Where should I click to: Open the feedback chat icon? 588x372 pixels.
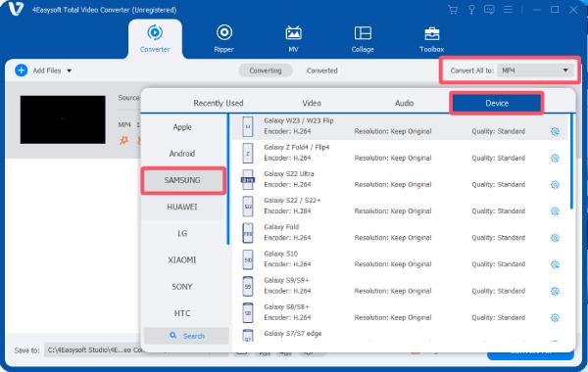(x=489, y=10)
